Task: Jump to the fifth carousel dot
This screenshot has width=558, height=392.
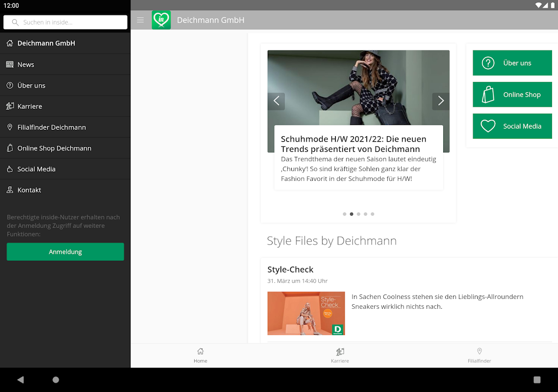Action: coord(373,214)
